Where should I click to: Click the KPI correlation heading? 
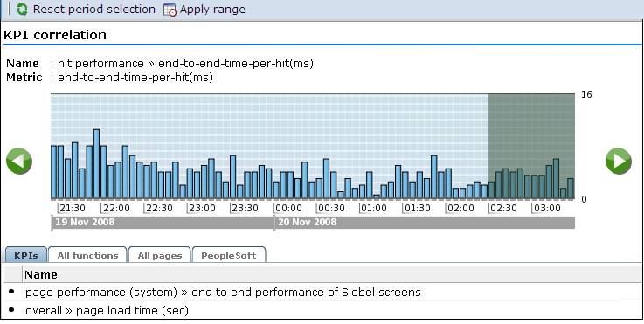tap(55, 35)
